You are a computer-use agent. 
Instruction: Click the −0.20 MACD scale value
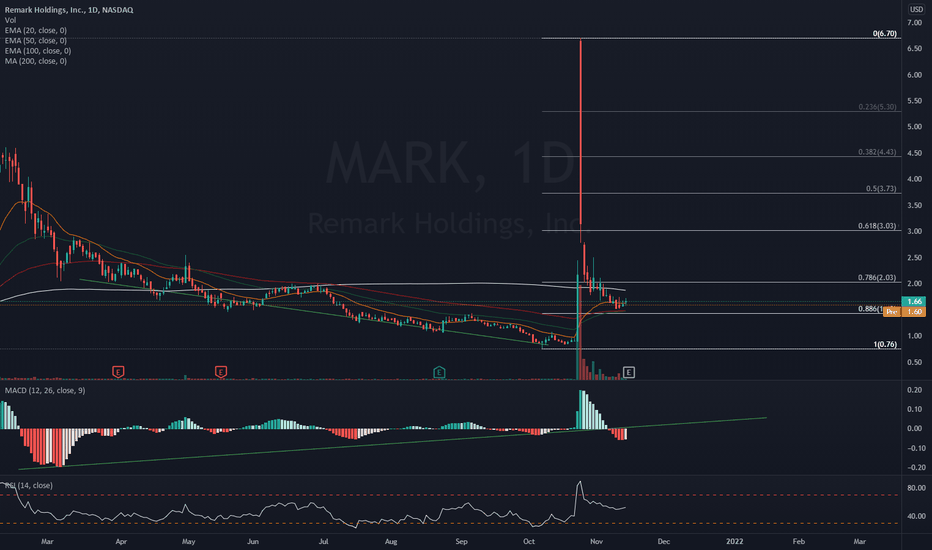point(914,467)
